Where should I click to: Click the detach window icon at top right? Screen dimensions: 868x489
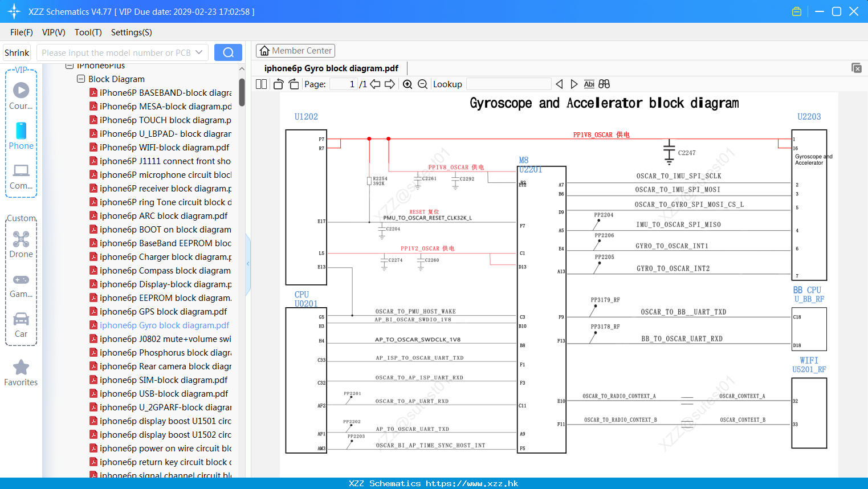857,68
